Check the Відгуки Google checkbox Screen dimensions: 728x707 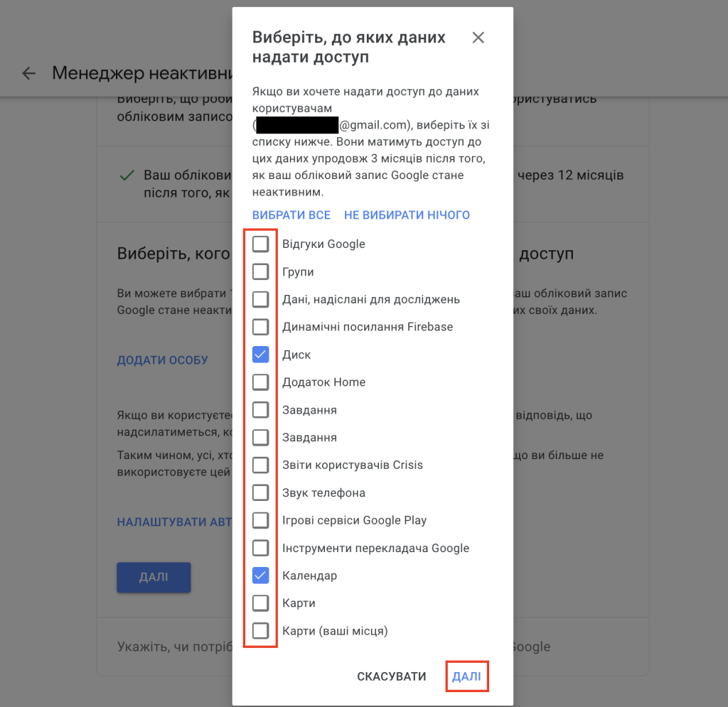point(260,244)
